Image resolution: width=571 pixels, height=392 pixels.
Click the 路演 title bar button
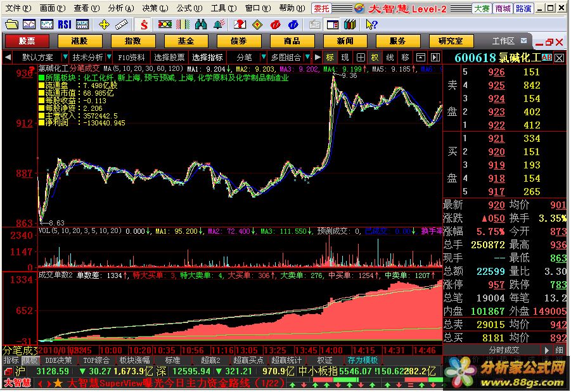tap(523, 8)
